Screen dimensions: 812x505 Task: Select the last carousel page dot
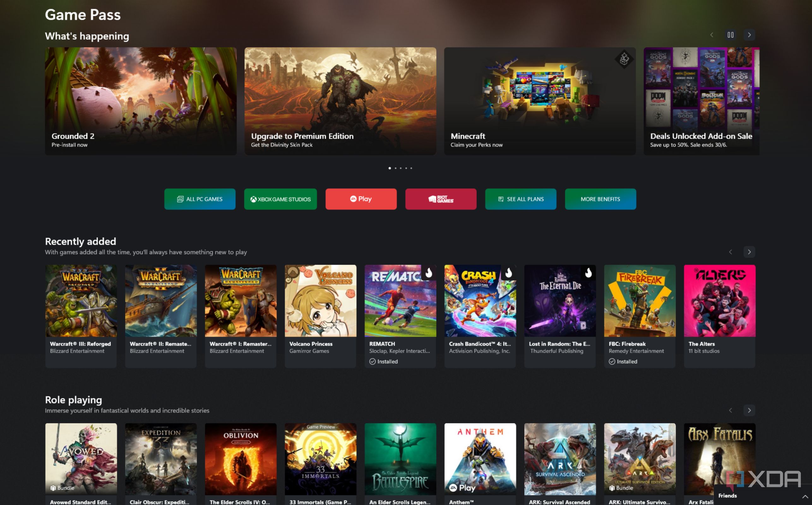click(x=411, y=168)
